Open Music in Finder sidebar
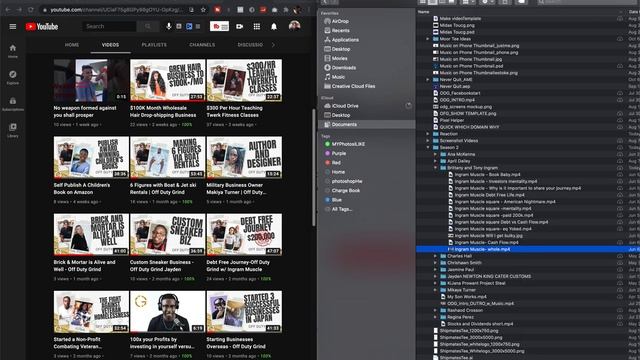Image resolution: width=640 pixels, height=360 pixels. [335, 77]
